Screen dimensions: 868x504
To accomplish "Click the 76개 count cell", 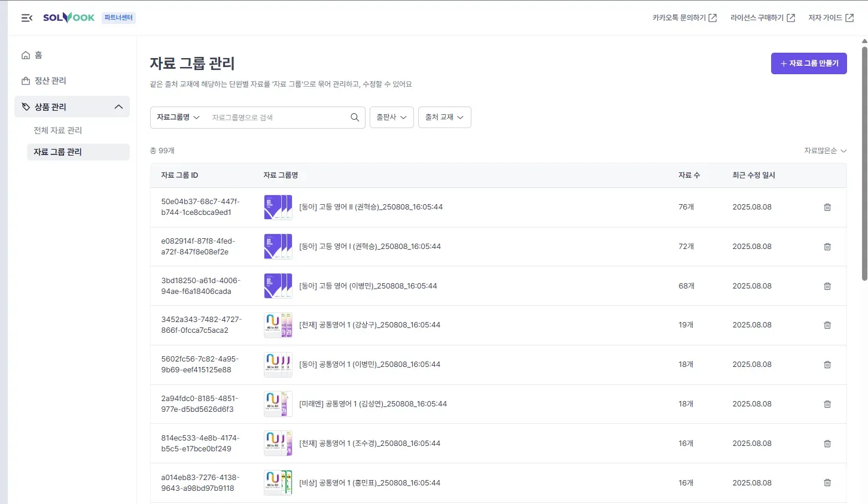I will [x=686, y=207].
